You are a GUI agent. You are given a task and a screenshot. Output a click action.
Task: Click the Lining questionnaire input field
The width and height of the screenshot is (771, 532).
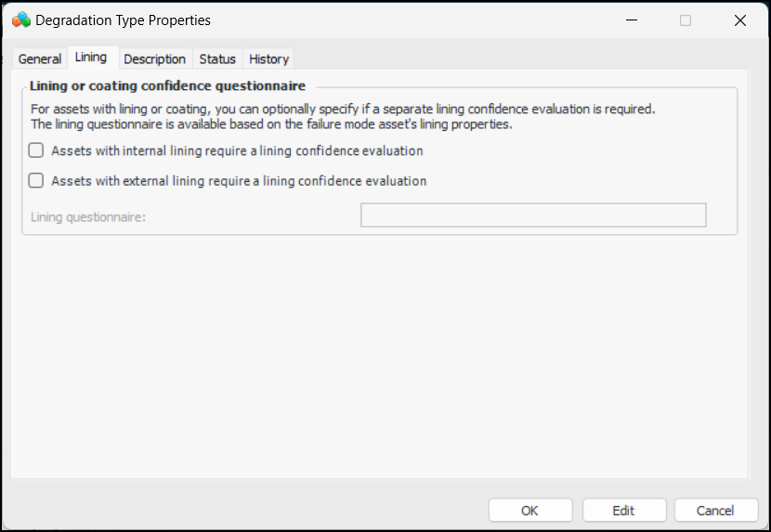pyautogui.click(x=533, y=215)
